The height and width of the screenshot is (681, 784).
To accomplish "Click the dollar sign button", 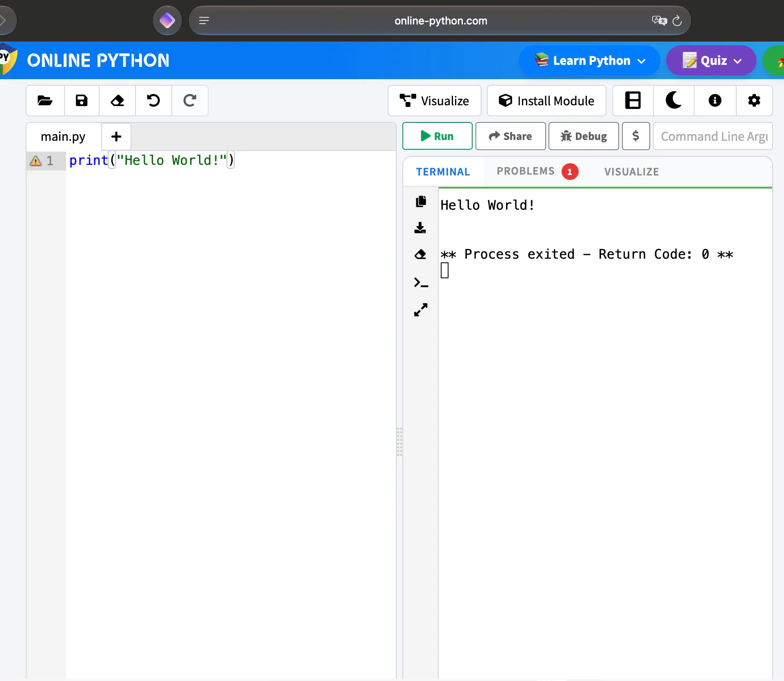I will click(636, 136).
